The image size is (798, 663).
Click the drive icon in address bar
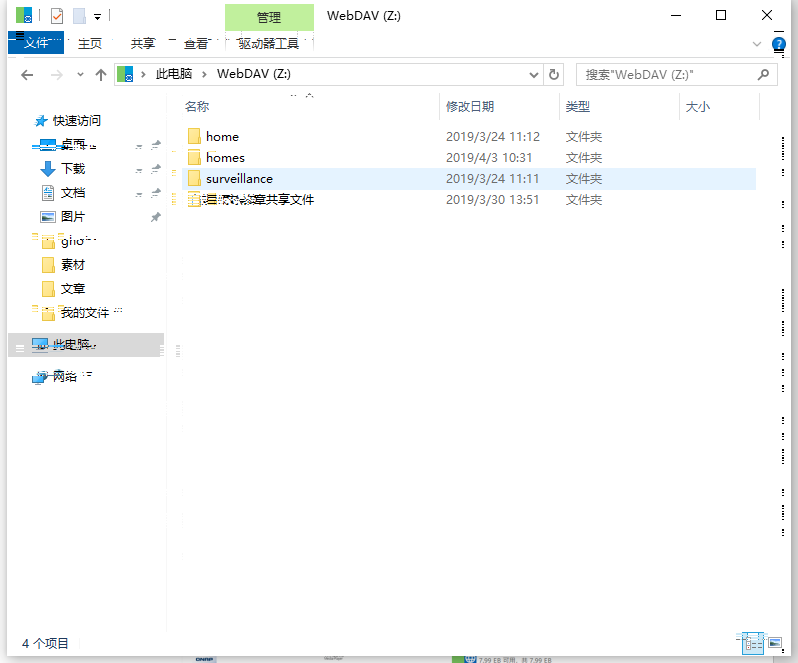(125, 74)
